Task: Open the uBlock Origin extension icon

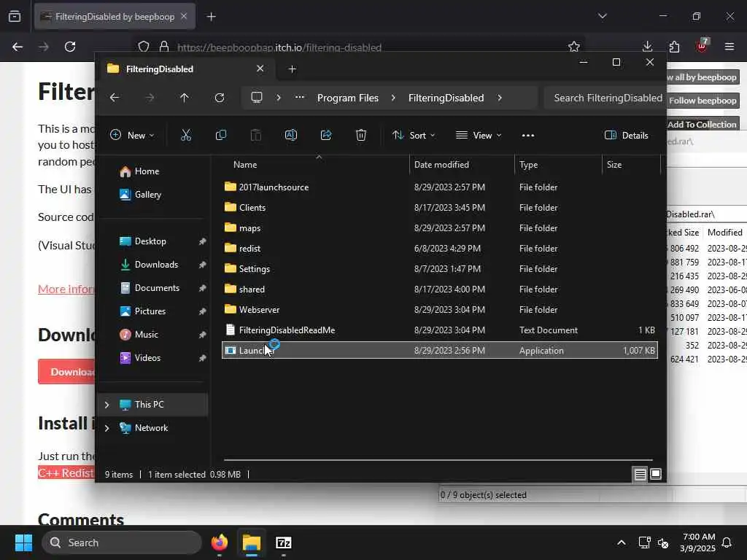Action: 702,46
